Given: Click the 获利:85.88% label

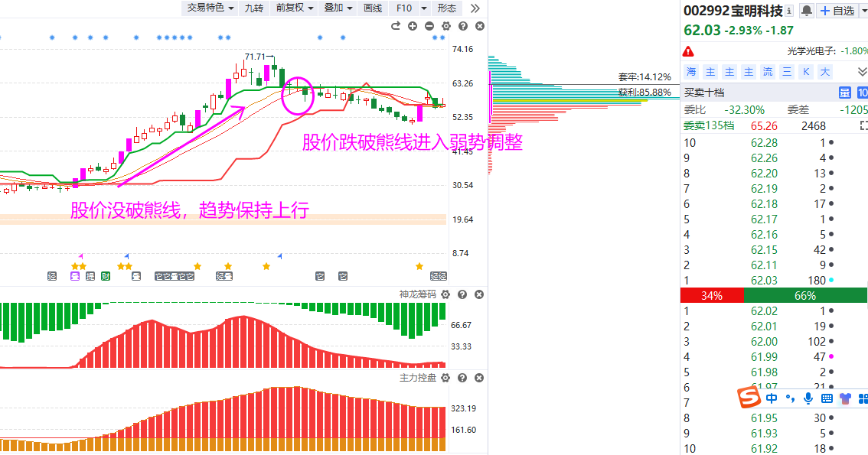Looking at the screenshot, I should (644, 93).
